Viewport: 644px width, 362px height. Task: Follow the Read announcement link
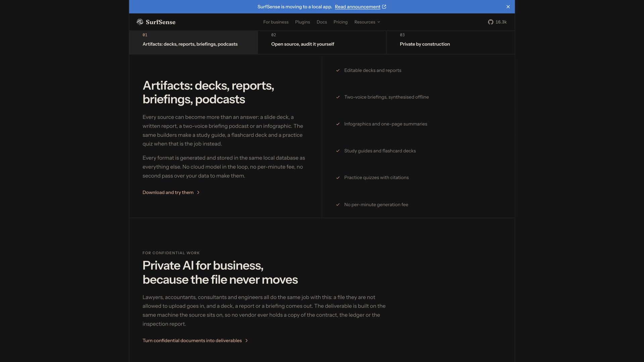[x=358, y=7]
